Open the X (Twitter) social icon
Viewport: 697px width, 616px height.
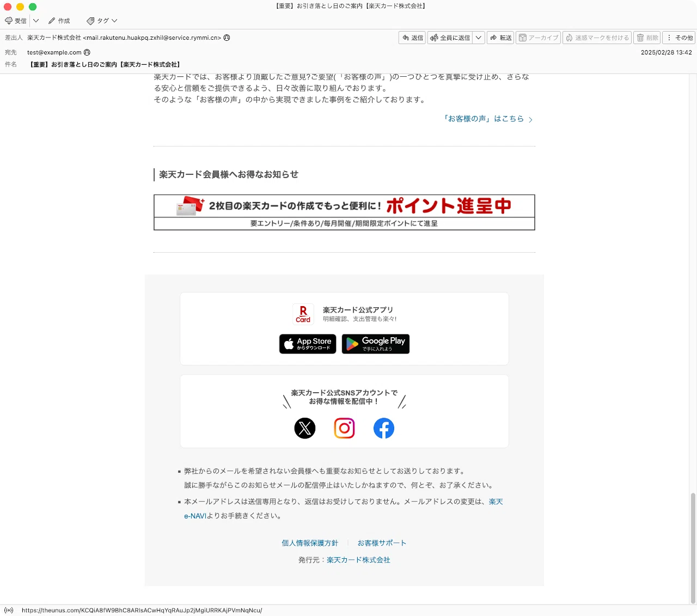tap(305, 428)
